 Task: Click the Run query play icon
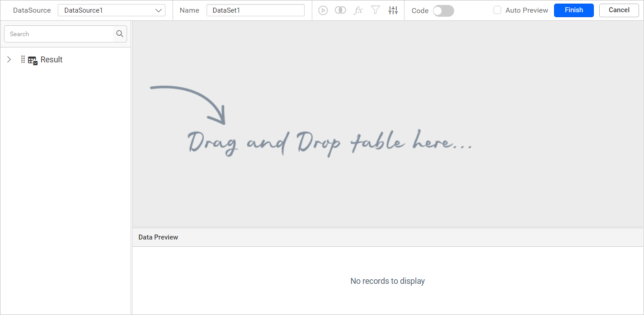pos(323,10)
